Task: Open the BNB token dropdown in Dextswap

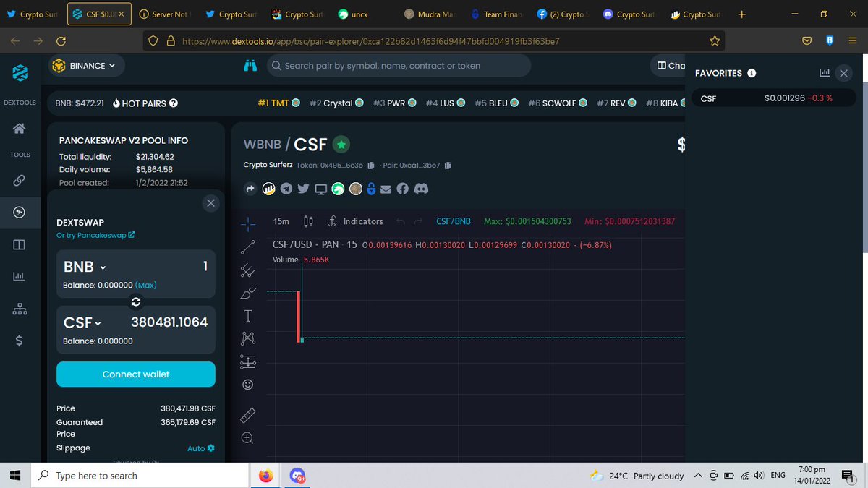Action: tap(85, 267)
